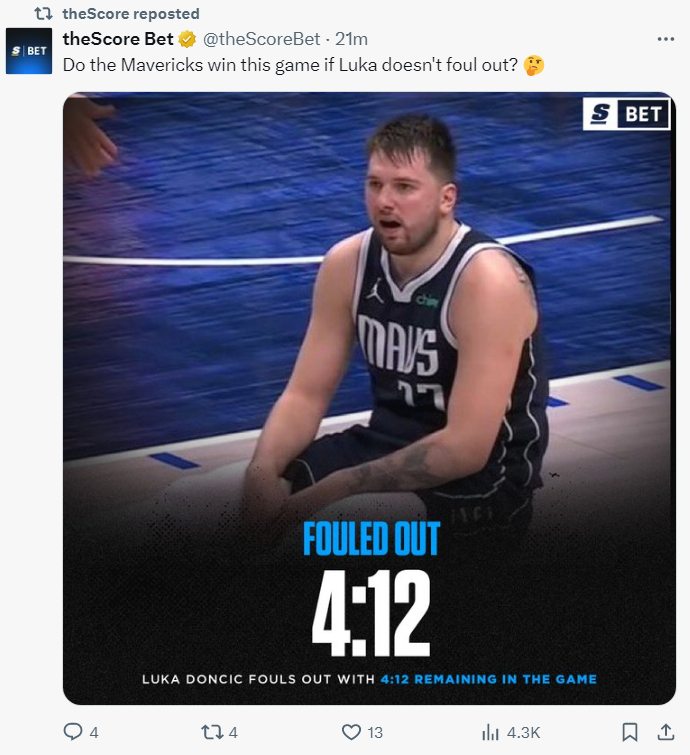Open the @theScoreBet handle link
Viewport: 690px width, 755px height.
(x=261, y=39)
